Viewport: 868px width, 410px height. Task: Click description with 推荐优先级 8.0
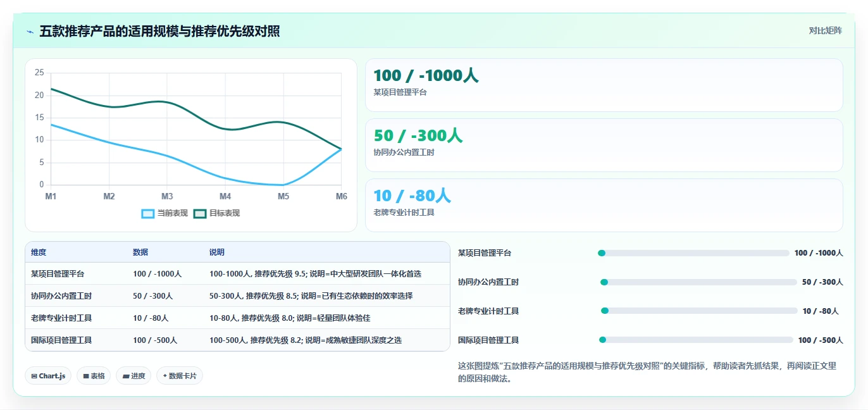coord(290,318)
